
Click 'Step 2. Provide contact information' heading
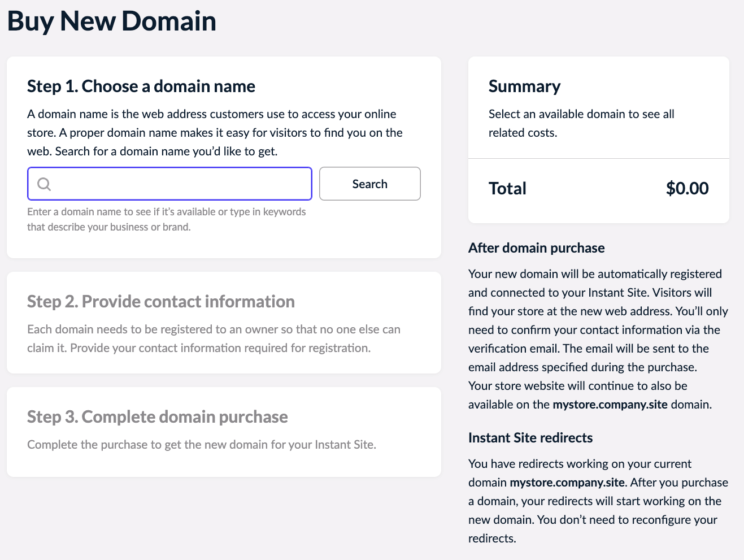161,301
